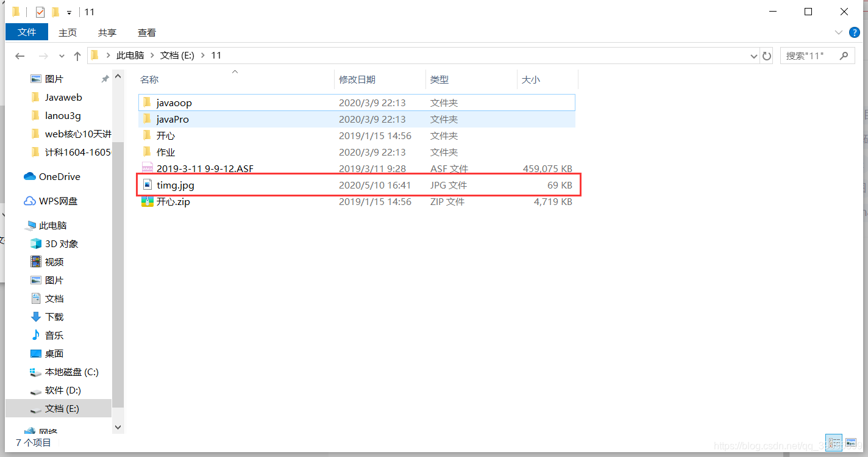Open 3D 对象 in navigation pane

click(62, 244)
